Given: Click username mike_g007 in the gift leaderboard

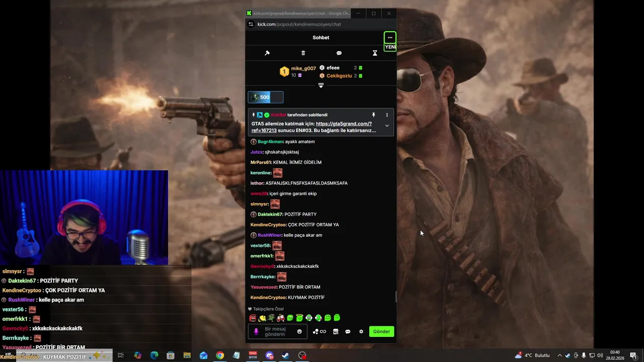Looking at the screenshot, I should [x=303, y=68].
